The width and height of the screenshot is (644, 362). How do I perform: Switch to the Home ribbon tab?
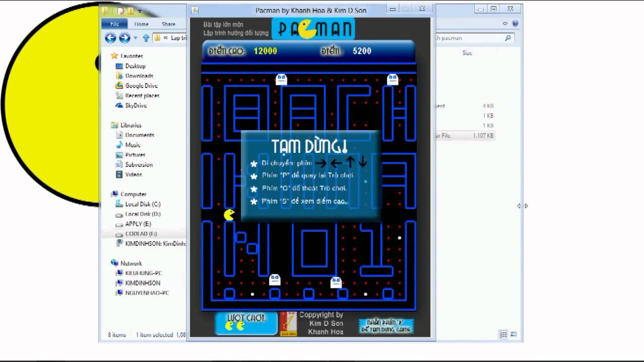coord(141,24)
